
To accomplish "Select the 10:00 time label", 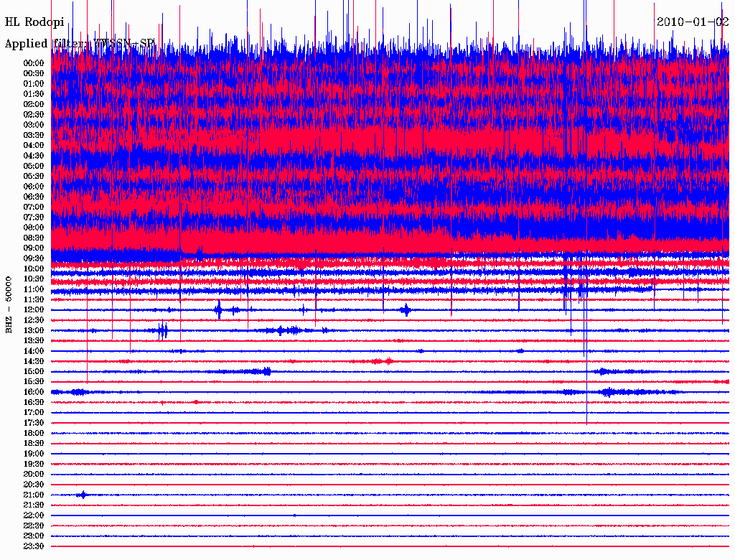I will [x=34, y=269].
